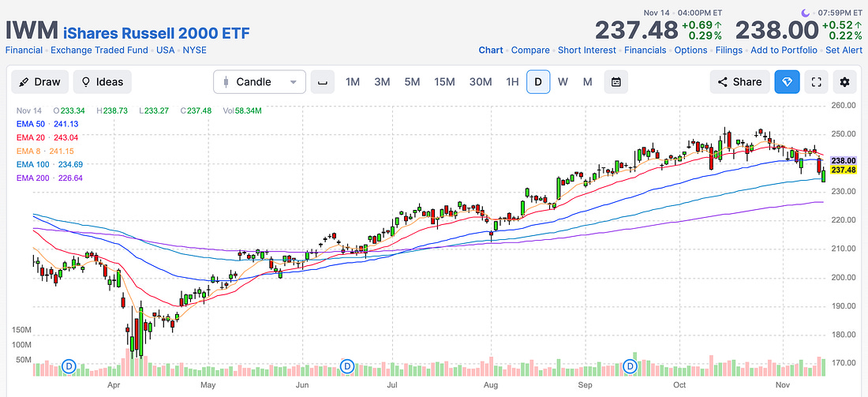Viewport: 868px width, 397px height.
Task: Click the NYSE exchange link
Action: click(194, 50)
